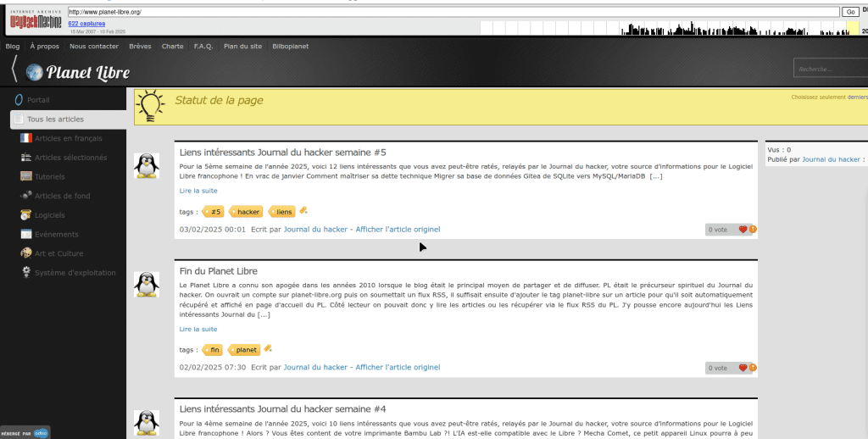Screen dimensions: 868x439
Task: Click add-tag icon after the liens tag
Action: click(303, 210)
